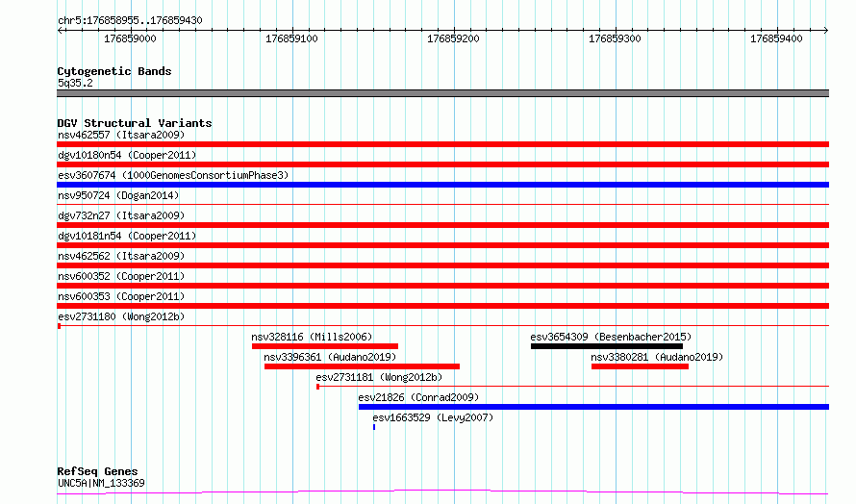
Task: Click the left arrow end of ruler
Action: 60,31
